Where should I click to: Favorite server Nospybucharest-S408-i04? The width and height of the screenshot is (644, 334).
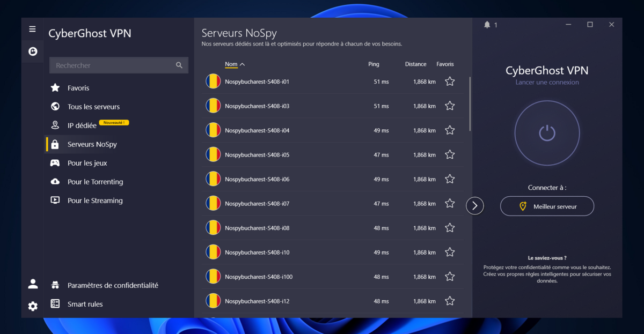[x=450, y=130]
